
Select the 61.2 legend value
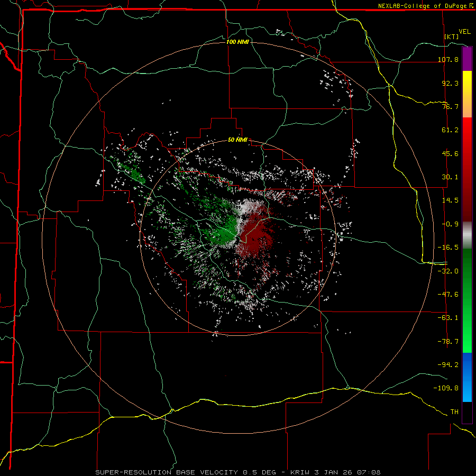click(x=450, y=130)
